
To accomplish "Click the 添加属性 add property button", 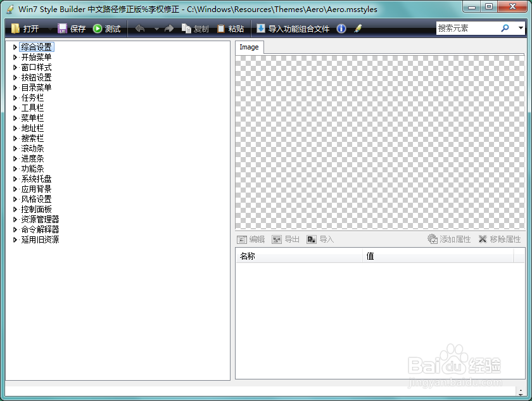I will [x=449, y=239].
